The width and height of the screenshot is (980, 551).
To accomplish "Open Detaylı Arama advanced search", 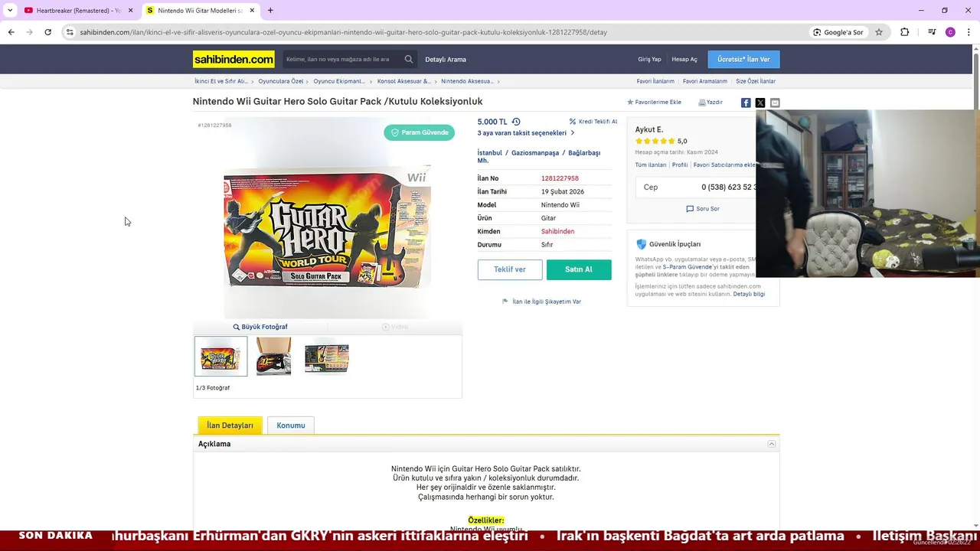I will [x=446, y=59].
